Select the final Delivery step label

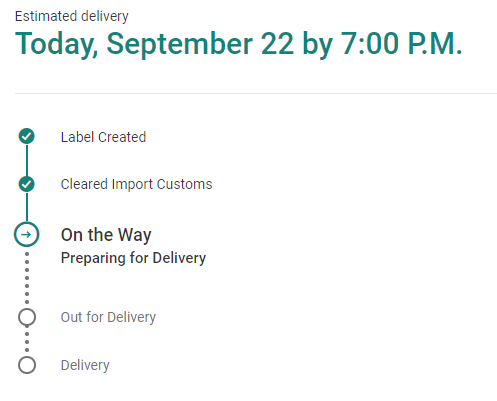(x=85, y=365)
